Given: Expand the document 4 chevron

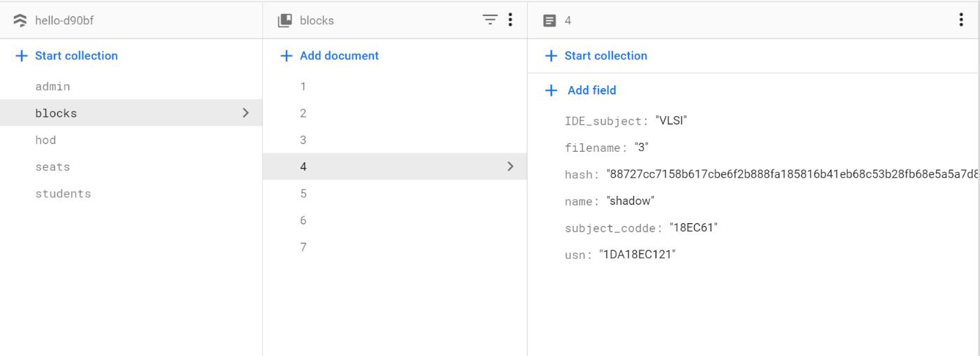Looking at the screenshot, I should tap(510, 166).
